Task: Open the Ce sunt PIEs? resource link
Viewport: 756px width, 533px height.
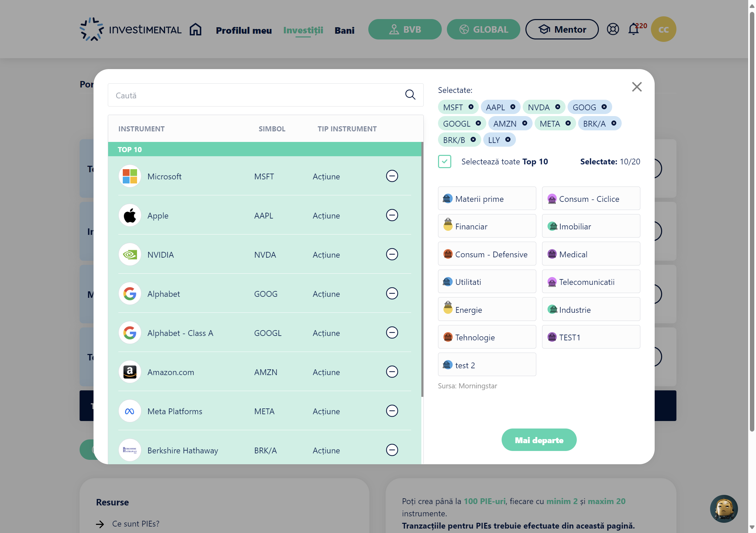Action: click(x=136, y=523)
